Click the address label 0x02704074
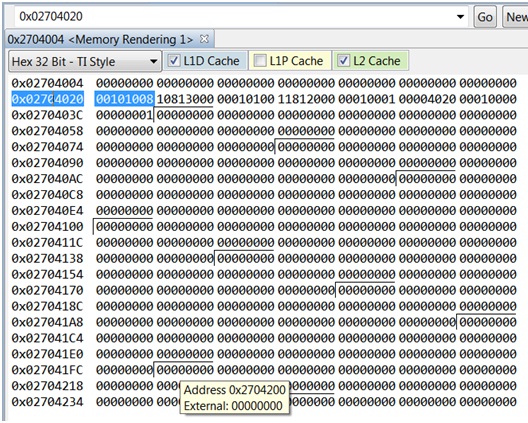The image size is (528, 423). [x=47, y=147]
